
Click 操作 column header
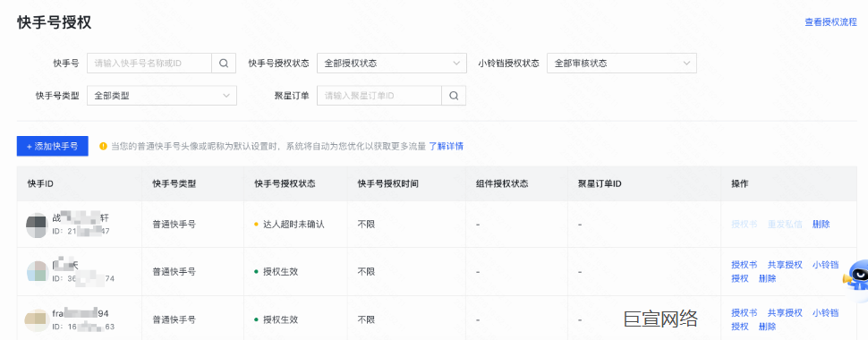coord(740,183)
